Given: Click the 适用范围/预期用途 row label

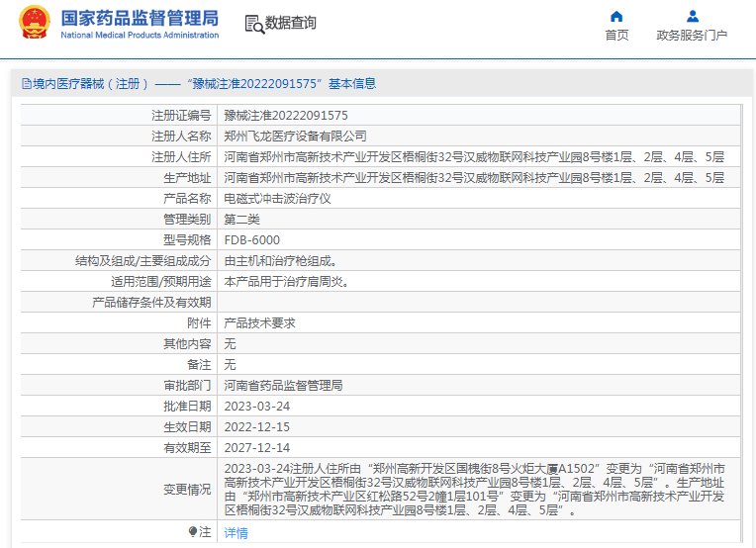Looking at the screenshot, I should click(161, 282).
